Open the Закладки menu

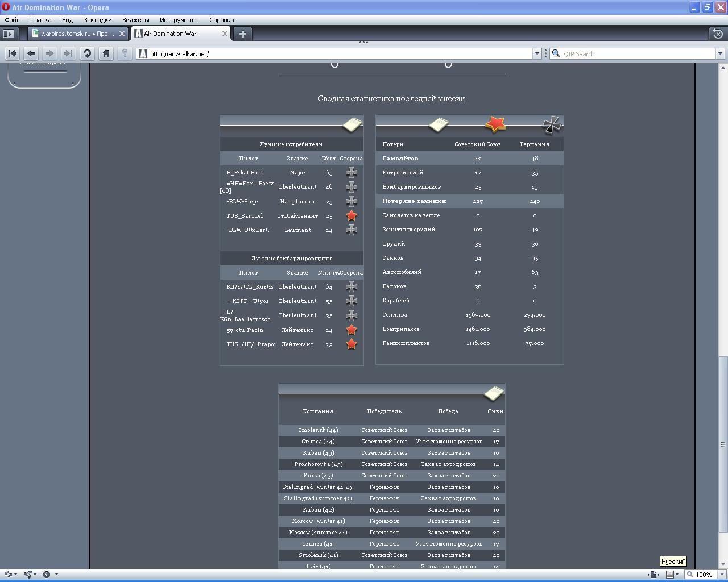click(x=97, y=20)
